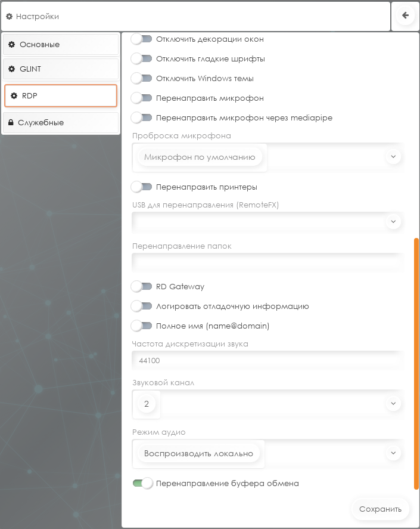Click the orange vertical scrollbar
Image resolution: width=420 pixels, height=529 pixels.
416,364
